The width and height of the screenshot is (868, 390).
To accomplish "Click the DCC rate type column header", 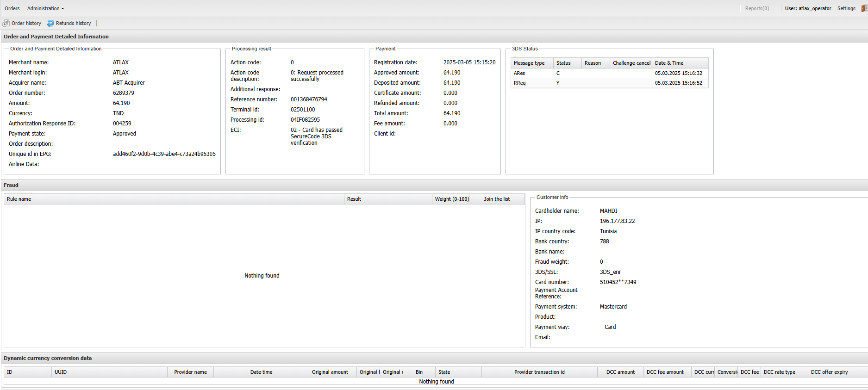I will point(779,372).
